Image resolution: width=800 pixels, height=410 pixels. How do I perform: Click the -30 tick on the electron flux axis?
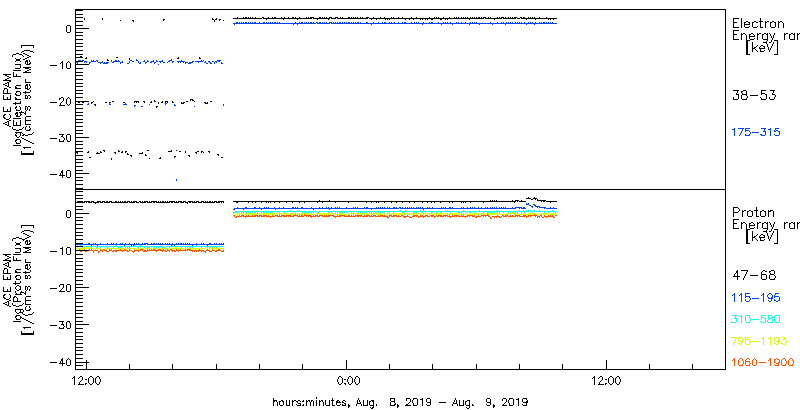click(x=62, y=138)
